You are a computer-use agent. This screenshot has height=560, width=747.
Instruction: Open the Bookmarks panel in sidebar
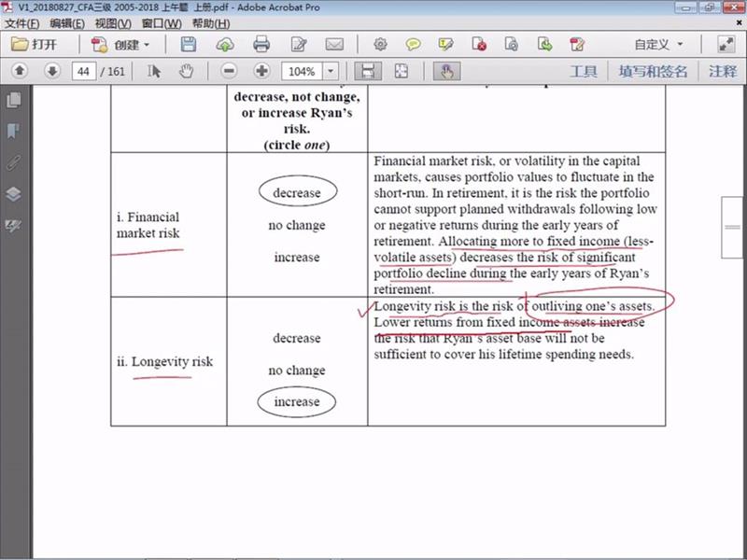[13, 131]
